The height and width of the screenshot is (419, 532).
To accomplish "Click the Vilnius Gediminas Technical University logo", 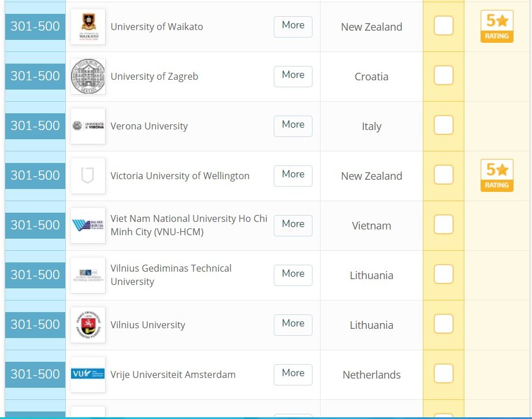I will coord(88,275).
